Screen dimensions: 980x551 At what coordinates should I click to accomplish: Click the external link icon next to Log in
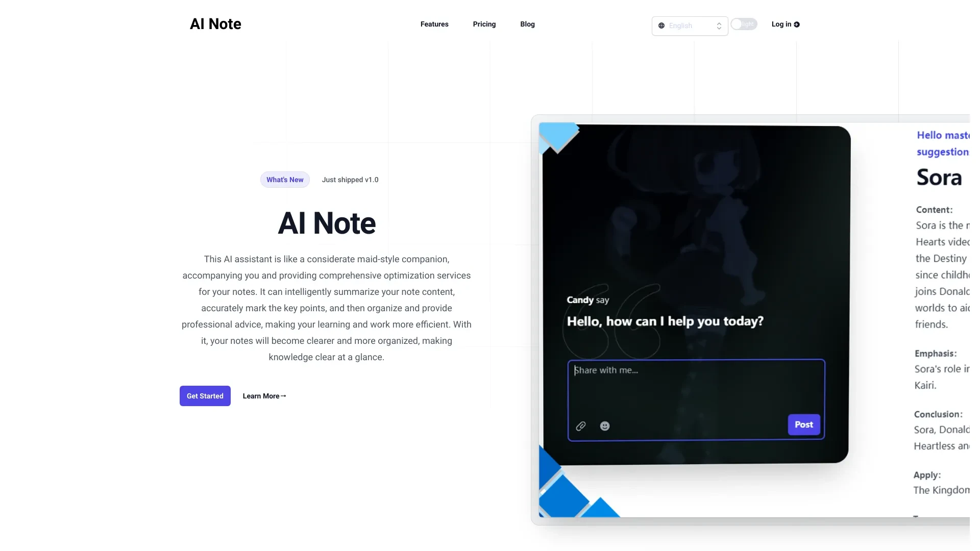[x=797, y=24]
